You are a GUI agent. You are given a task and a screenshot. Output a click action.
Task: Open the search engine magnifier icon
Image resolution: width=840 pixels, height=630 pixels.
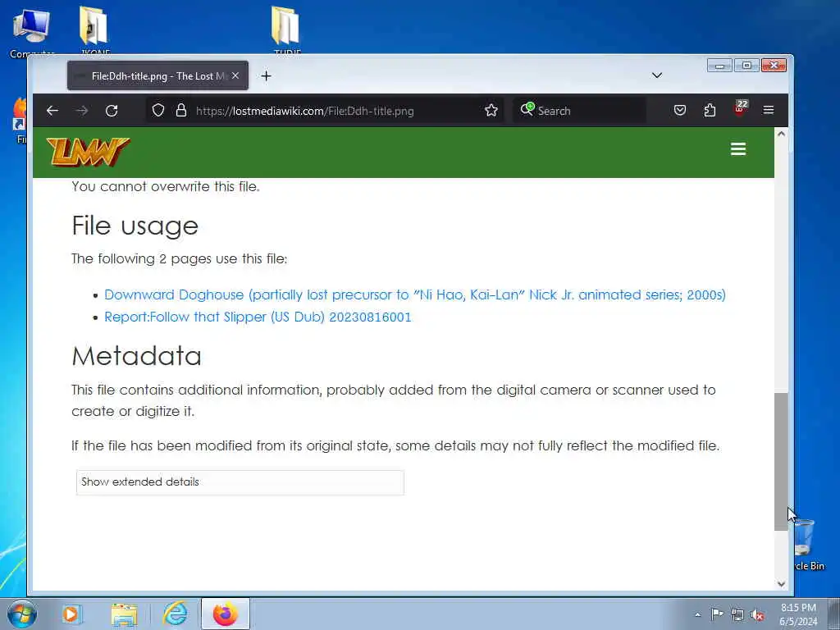tap(527, 109)
